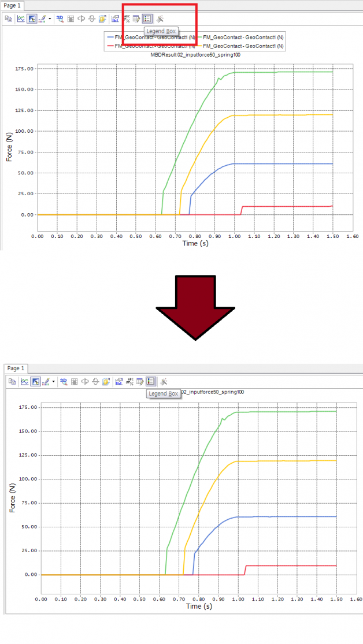Image resolution: width=363 pixels, height=644 pixels.
Task: Click the Copy icon in the legend-visible plot toolbar
Action: 9,18
